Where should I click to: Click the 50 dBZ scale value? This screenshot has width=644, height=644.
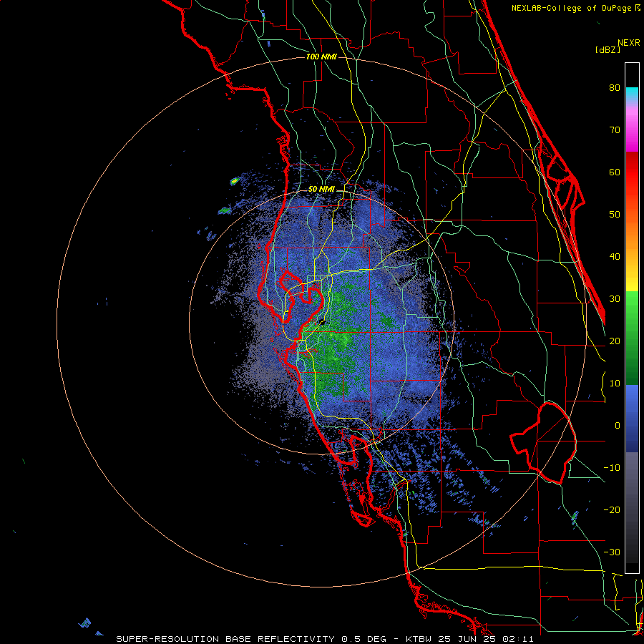[615, 215]
